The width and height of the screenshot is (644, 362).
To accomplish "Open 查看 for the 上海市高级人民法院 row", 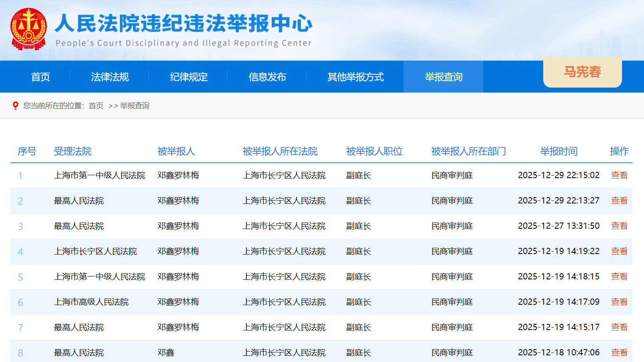I will tap(619, 302).
